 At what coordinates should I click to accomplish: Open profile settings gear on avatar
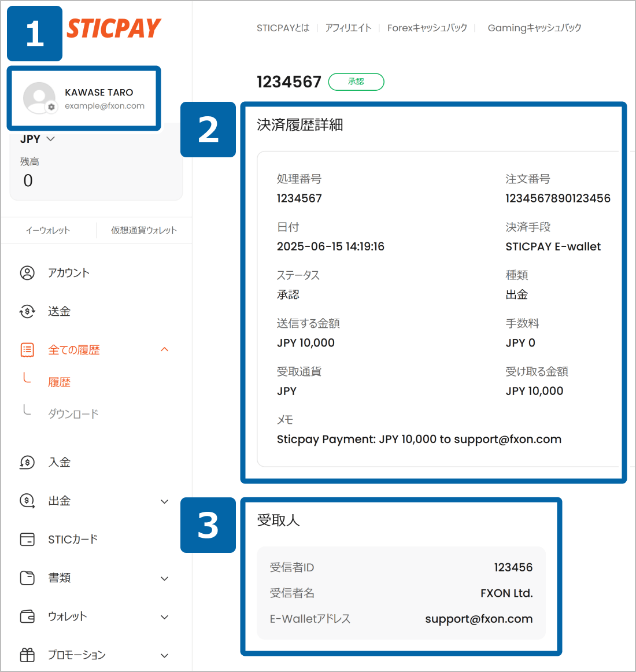[51, 107]
